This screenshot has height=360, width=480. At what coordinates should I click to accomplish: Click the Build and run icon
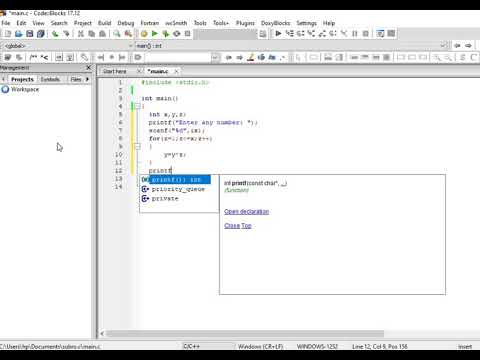click(x=166, y=34)
